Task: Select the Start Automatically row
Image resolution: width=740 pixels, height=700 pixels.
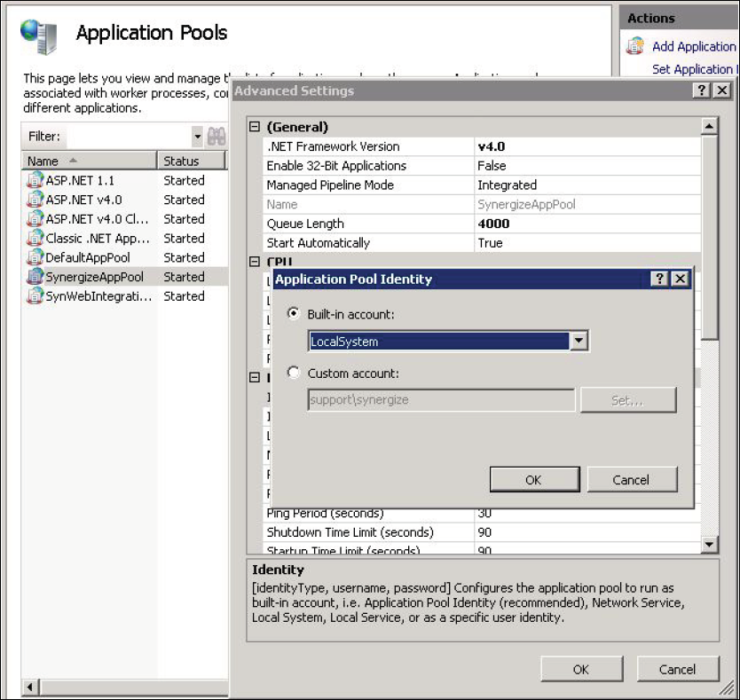Action: 482,243
